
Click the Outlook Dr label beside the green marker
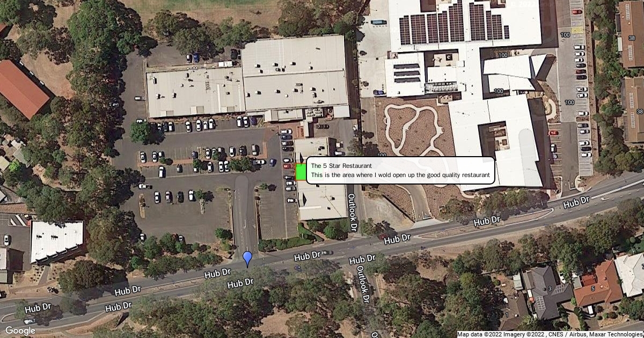(x=353, y=212)
